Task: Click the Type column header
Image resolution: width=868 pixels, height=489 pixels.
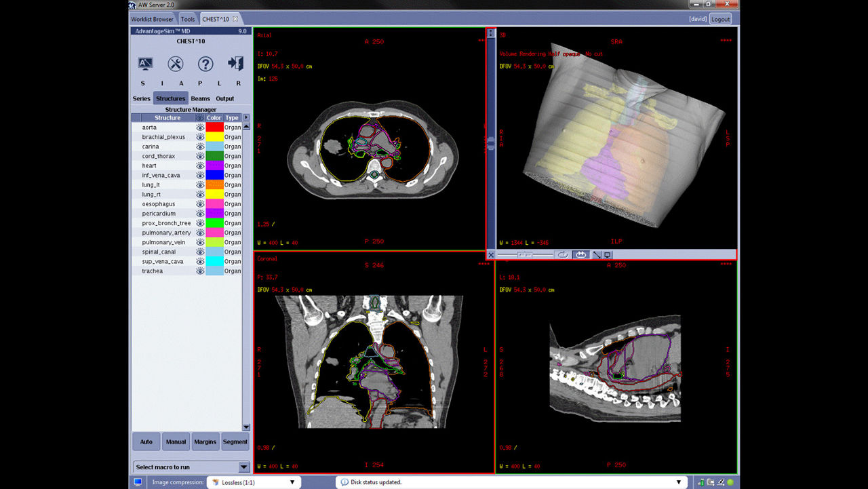Action: [232, 117]
